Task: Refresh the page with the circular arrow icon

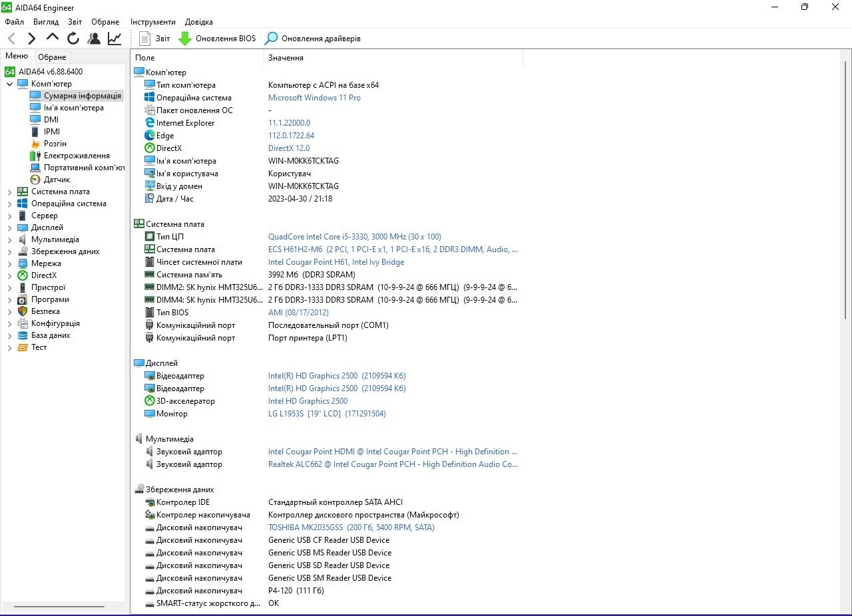Action: click(73, 39)
